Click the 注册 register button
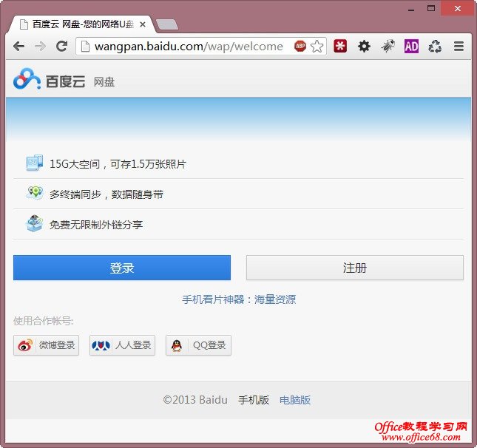This screenshot has width=477, height=448. pyautogui.click(x=355, y=268)
